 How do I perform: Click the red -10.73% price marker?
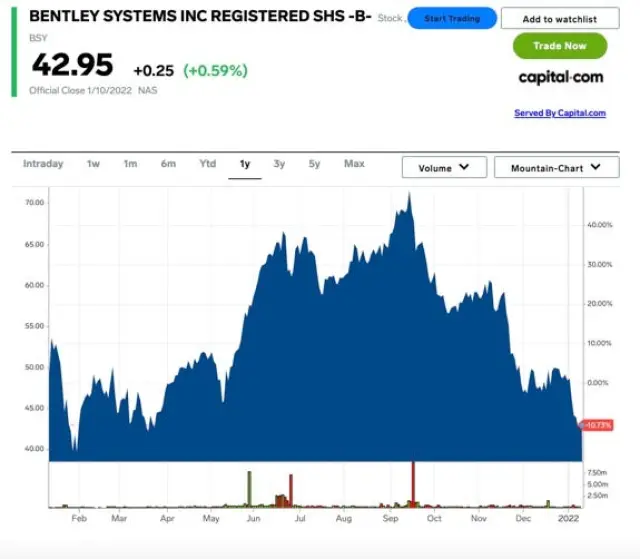pyautogui.click(x=600, y=426)
